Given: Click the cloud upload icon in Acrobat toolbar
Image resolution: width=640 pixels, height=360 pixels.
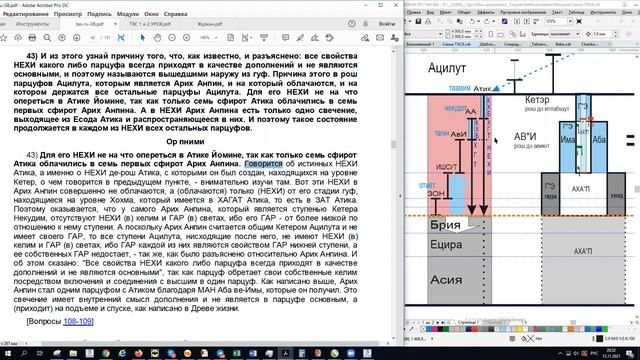Looking at the screenshot, I should 18,38.
